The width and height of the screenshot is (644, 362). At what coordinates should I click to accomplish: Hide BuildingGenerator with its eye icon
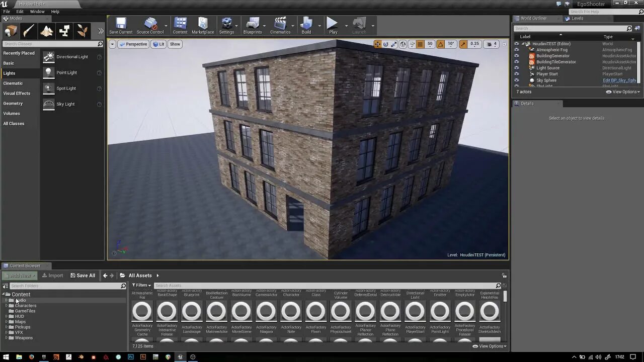(x=516, y=56)
